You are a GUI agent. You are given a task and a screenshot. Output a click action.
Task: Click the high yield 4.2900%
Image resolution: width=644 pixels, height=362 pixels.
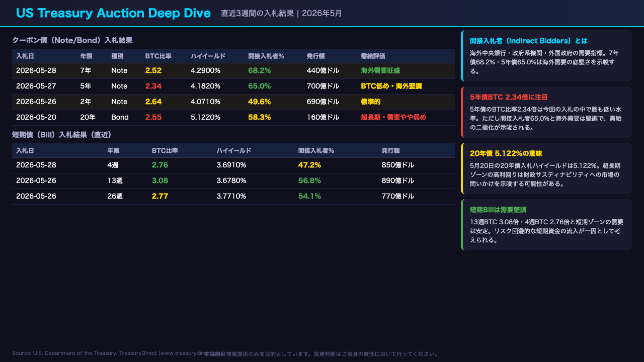coord(205,70)
